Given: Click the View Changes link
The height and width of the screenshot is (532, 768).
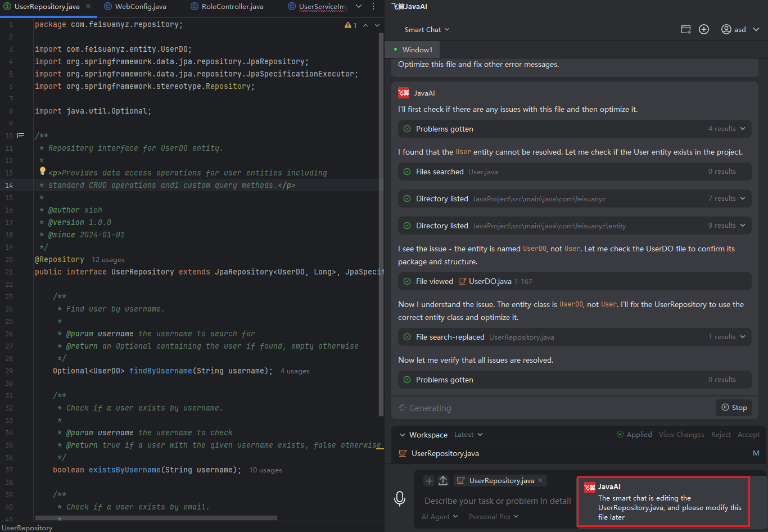Looking at the screenshot, I should click(x=681, y=435).
